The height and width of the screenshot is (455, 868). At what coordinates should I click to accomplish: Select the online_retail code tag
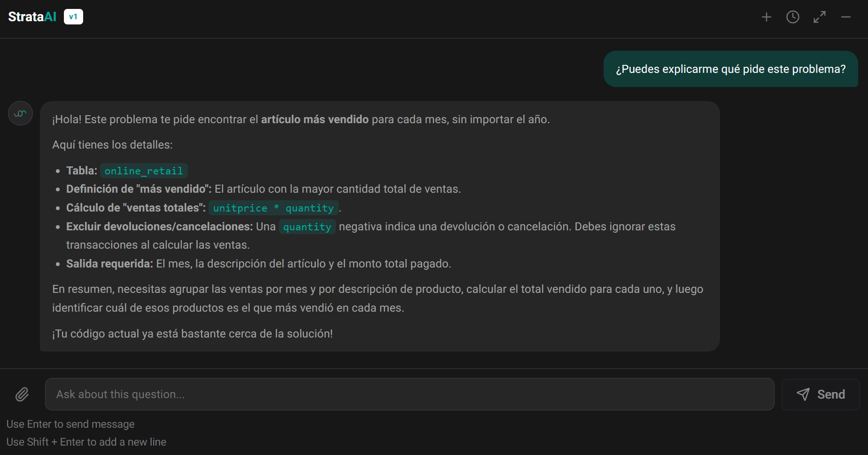(x=144, y=171)
